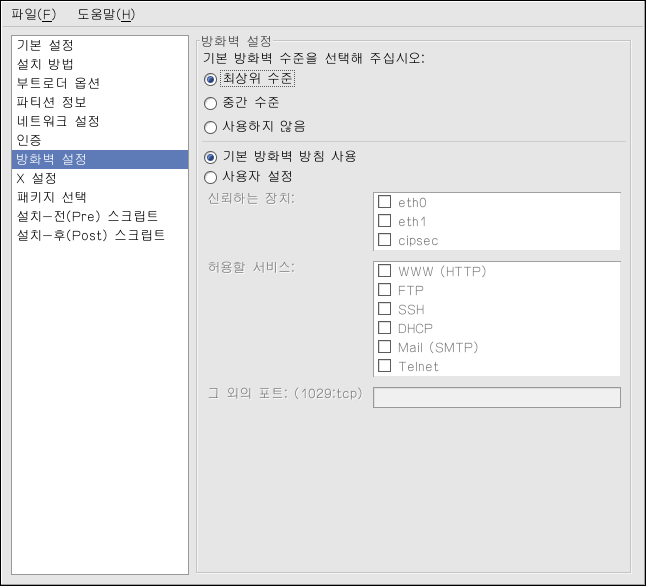Open 부트로더 옵션 in the list
Viewport: 646px width, 586px height.
[58, 83]
